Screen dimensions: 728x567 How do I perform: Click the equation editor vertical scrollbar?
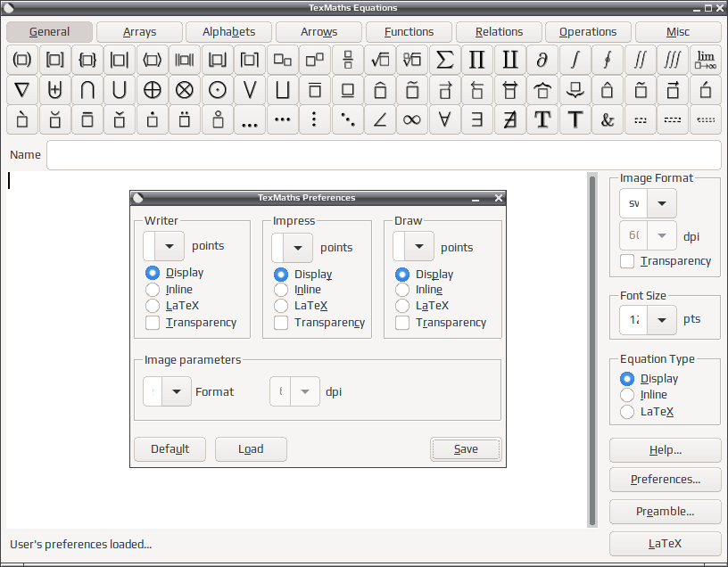pos(592,349)
